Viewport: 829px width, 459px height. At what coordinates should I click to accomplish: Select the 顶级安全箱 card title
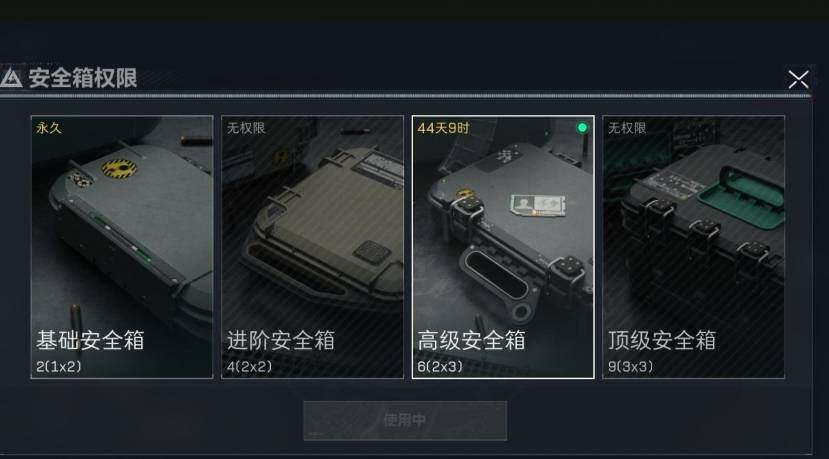point(662,339)
